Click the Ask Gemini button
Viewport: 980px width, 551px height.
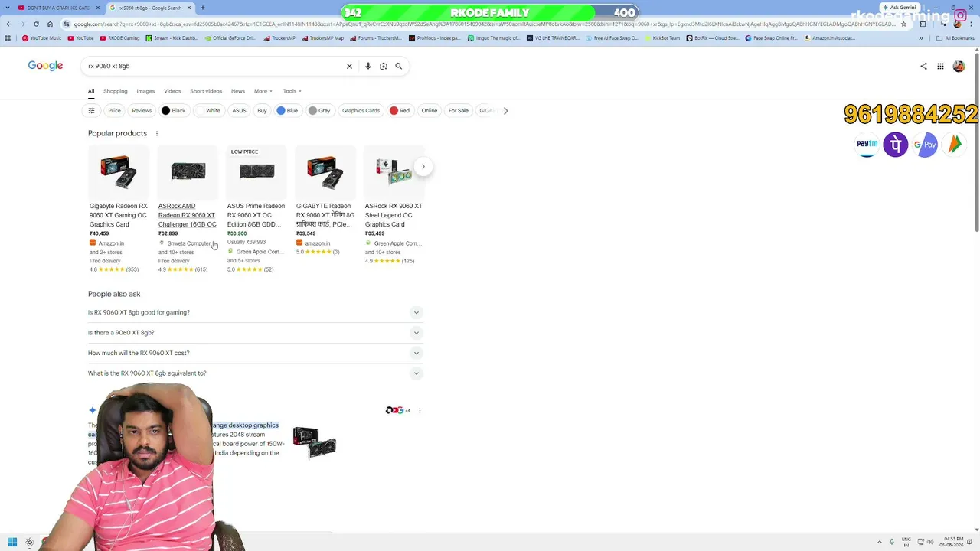tap(900, 8)
